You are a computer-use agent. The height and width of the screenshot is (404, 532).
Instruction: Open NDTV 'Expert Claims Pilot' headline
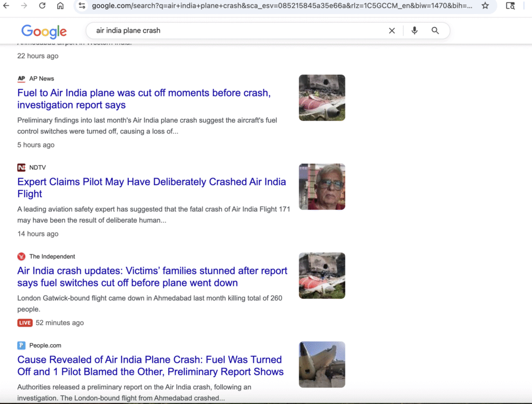point(152,187)
